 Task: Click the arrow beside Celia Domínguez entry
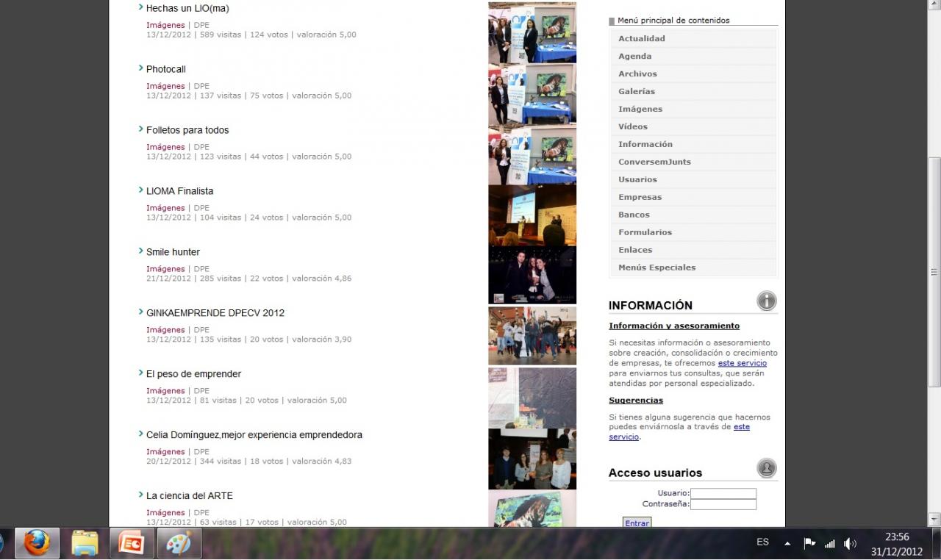click(140, 434)
